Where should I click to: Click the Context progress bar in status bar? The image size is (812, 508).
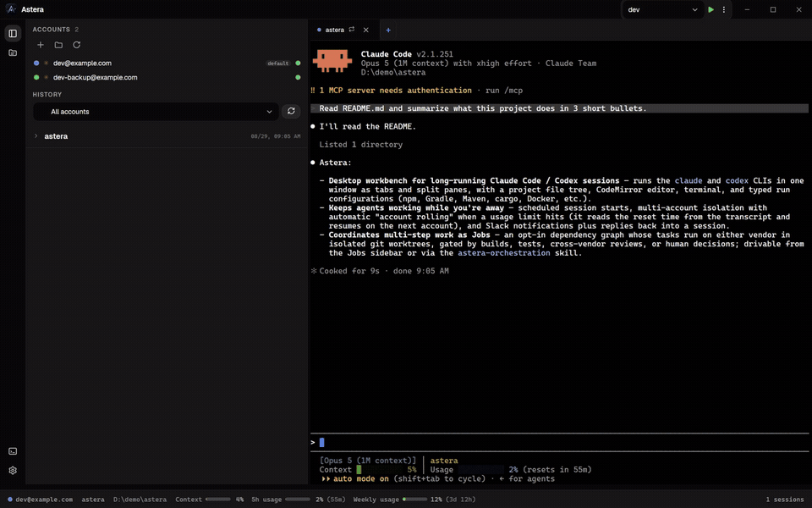[x=218, y=500]
